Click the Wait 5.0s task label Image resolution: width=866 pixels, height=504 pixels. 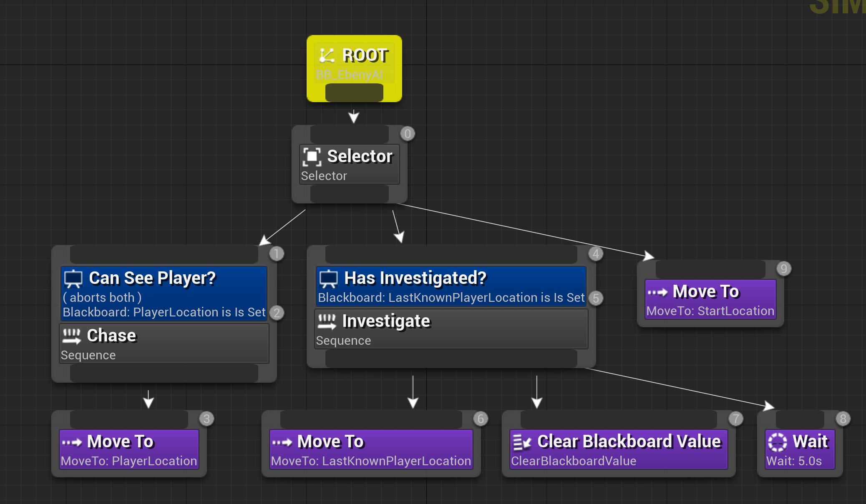click(794, 461)
